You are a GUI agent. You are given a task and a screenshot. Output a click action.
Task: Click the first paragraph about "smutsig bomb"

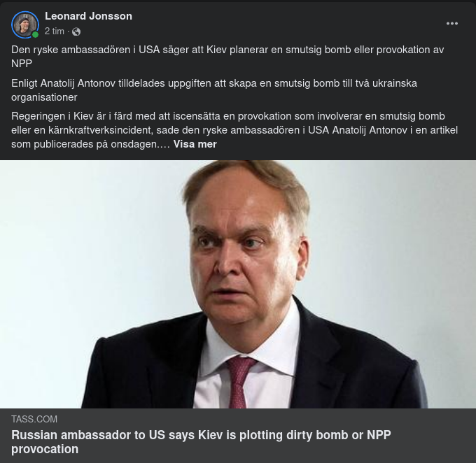click(x=227, y=50)
